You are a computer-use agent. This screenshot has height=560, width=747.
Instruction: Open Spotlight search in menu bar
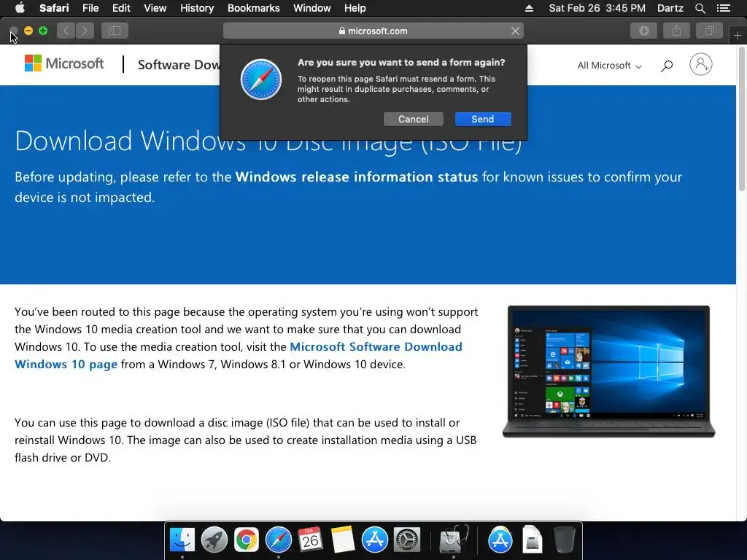point(700,8)
